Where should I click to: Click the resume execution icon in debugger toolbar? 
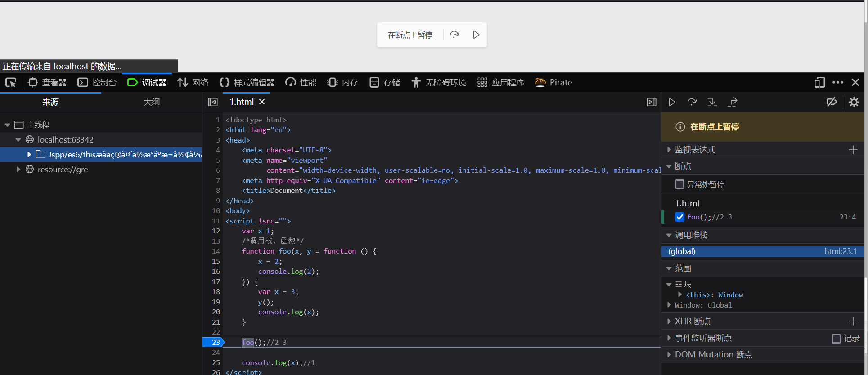672,102
